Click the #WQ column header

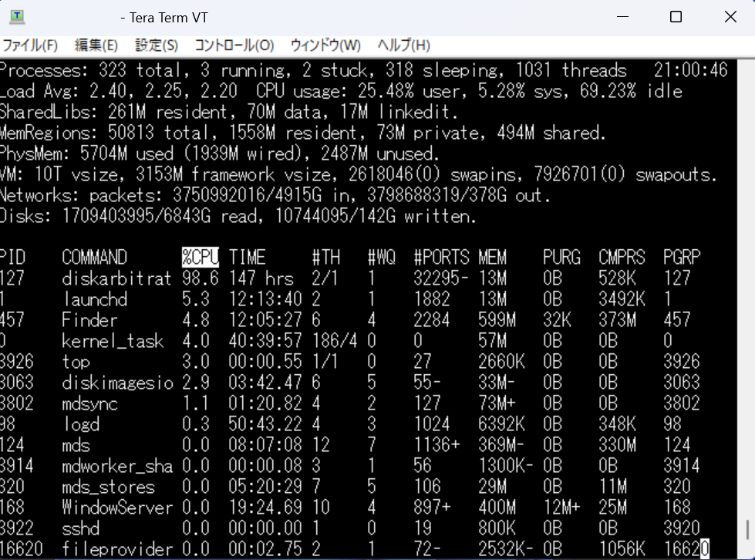point(381,257)
